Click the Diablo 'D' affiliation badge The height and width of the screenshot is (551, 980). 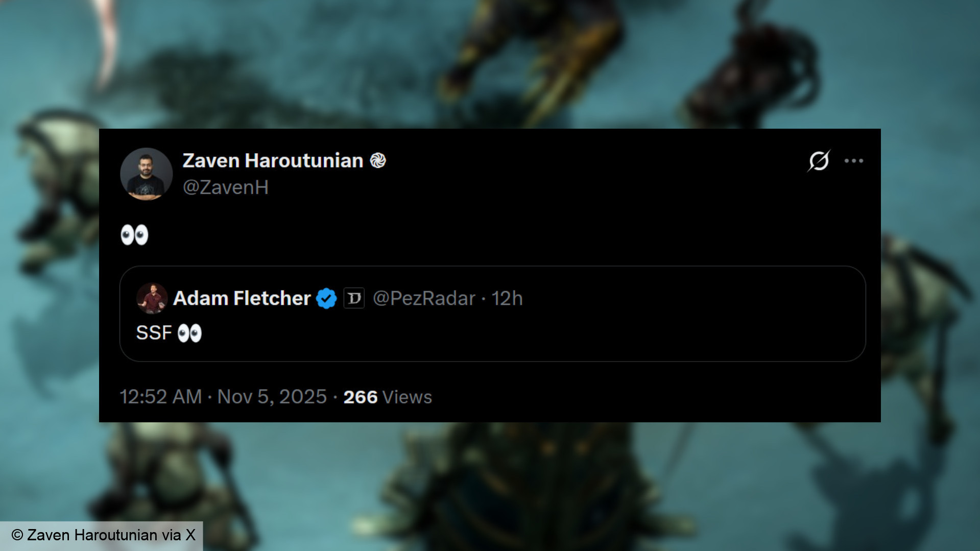(x=354, y=298)
